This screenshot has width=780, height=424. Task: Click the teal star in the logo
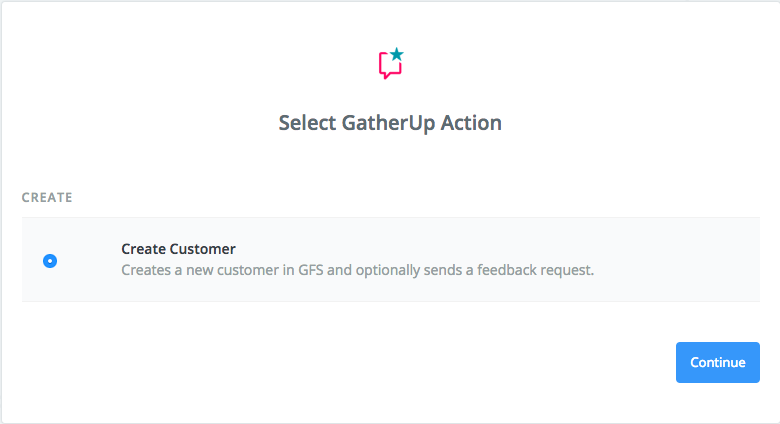coord(396,54)
